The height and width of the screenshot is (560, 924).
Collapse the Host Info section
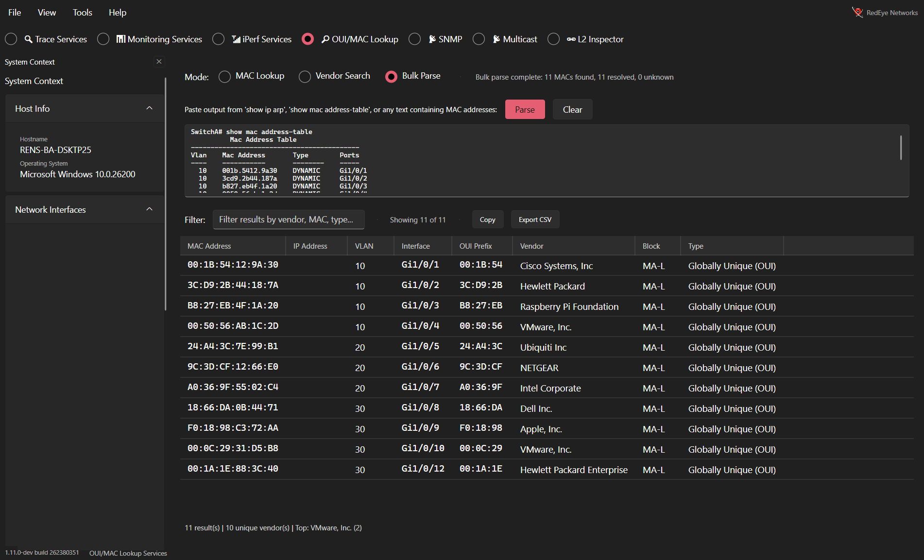(x=149, y=108)
